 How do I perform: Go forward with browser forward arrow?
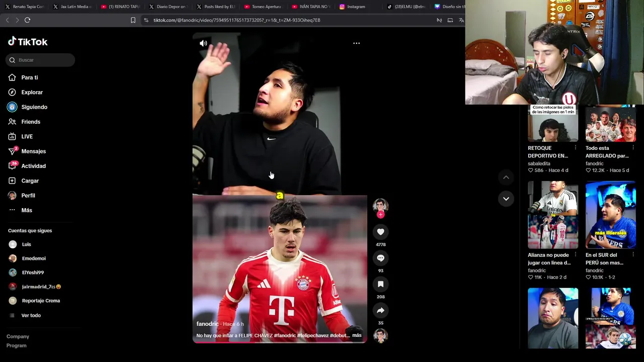click(17, 20)
